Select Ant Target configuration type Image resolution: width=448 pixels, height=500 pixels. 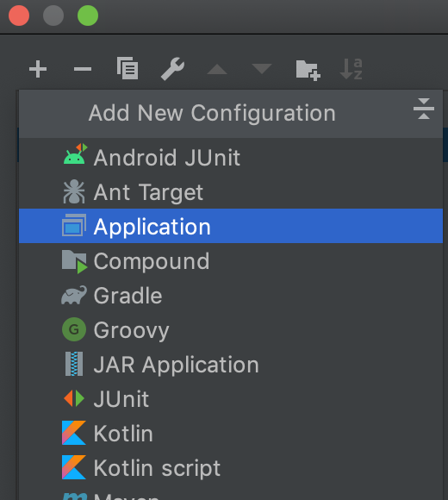click(231, 192)
